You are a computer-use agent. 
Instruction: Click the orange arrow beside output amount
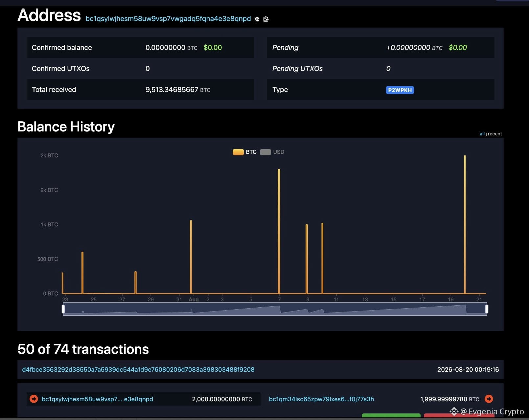click(489, 399)
